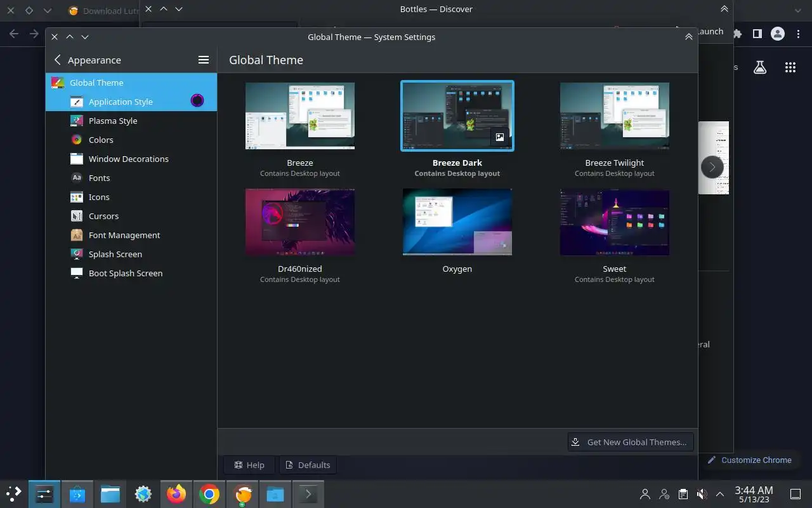Viewport: 812px width, 508px height.
Task: Open Colors settings
Action: click(131, 140)
